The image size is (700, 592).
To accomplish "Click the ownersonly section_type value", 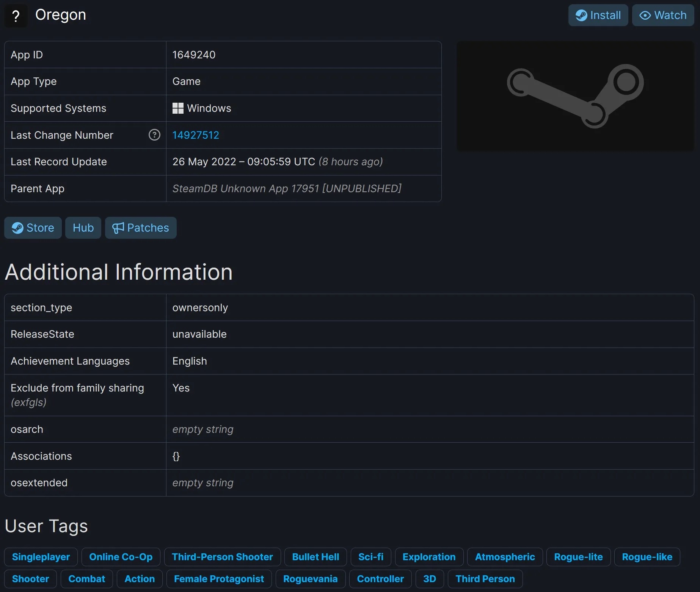I will coord(200,308).
